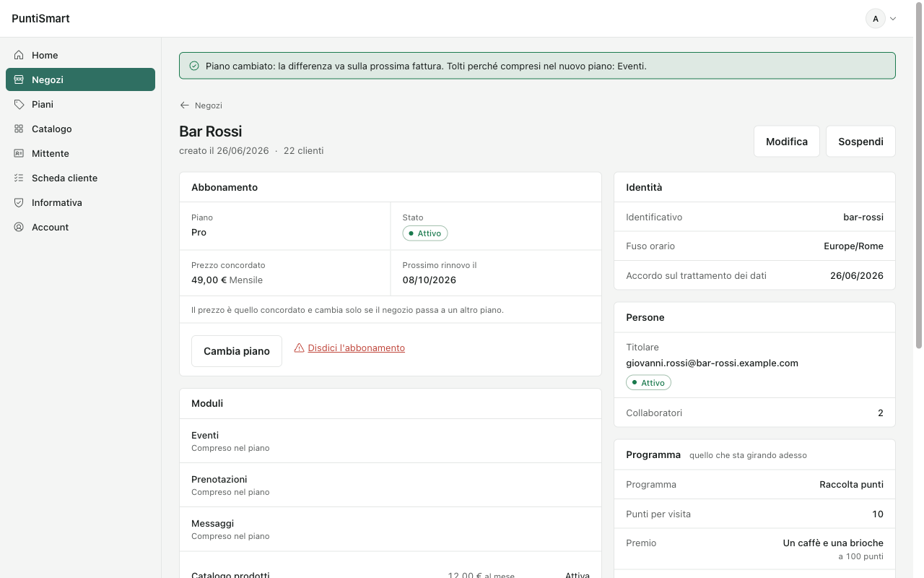Image resolution: width=924 pixels, height=578 pixels.
Task: Click the Moduli card heading
Action: pyautogui.click(x=207, y=403)
